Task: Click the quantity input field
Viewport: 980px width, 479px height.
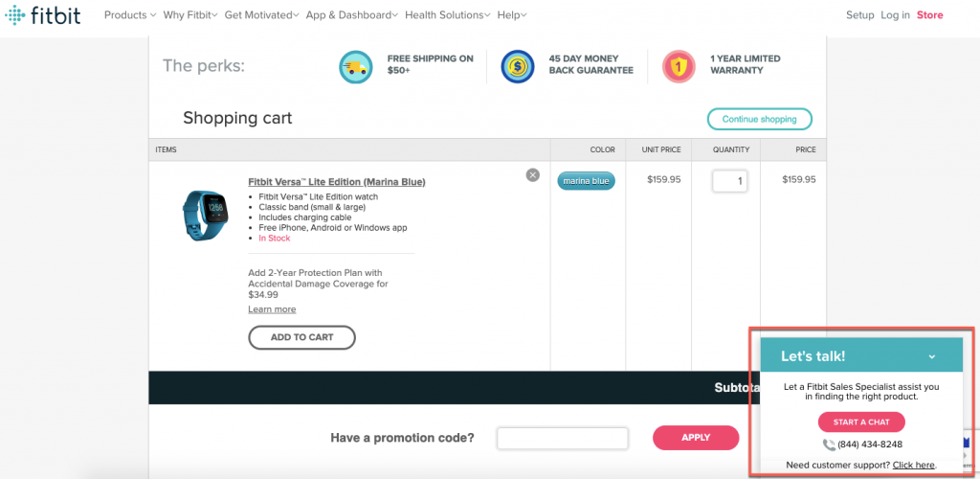Action: tap(730, 181)
